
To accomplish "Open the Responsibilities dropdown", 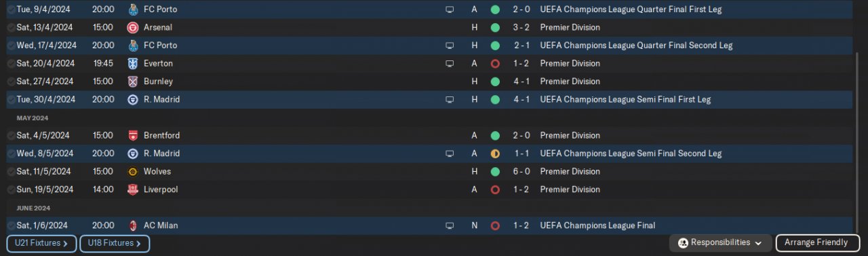I will coord(721,242).
